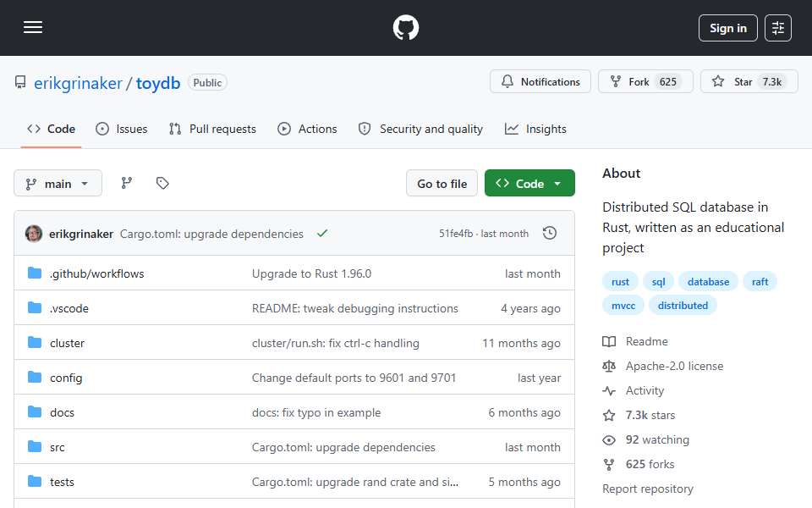The width and height of the screenshot is (812, 508).
Task: Open commit history clock icon
Action: [x=550, y=234]
